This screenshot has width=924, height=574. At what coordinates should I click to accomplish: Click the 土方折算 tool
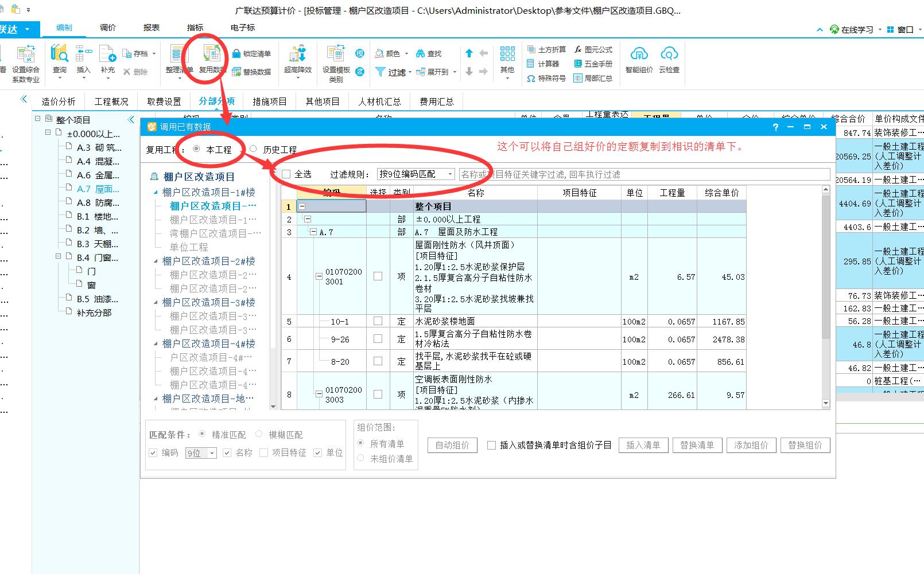(x=546, y=50)
